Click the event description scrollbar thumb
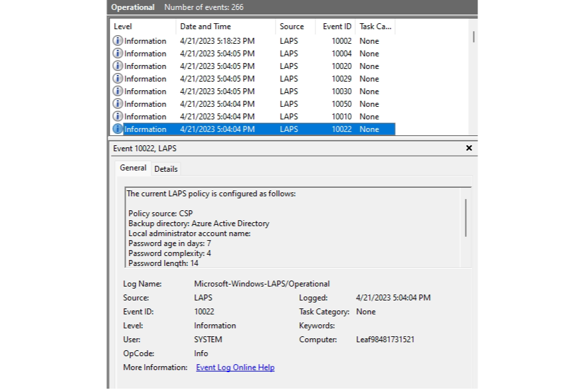The height and width of the screenshot is (392, 585). [465, 218]
